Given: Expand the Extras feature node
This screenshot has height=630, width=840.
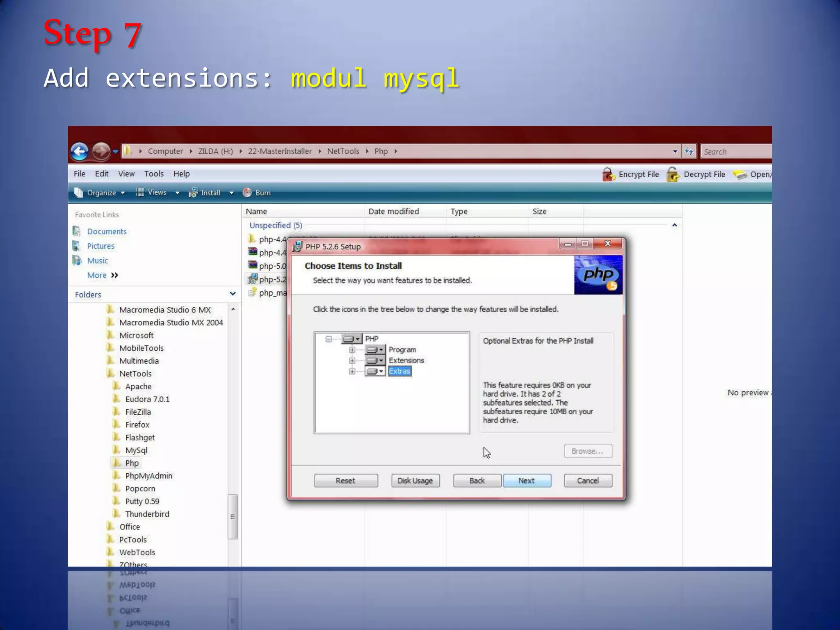Looking at the screenshot, I should 352,371.
